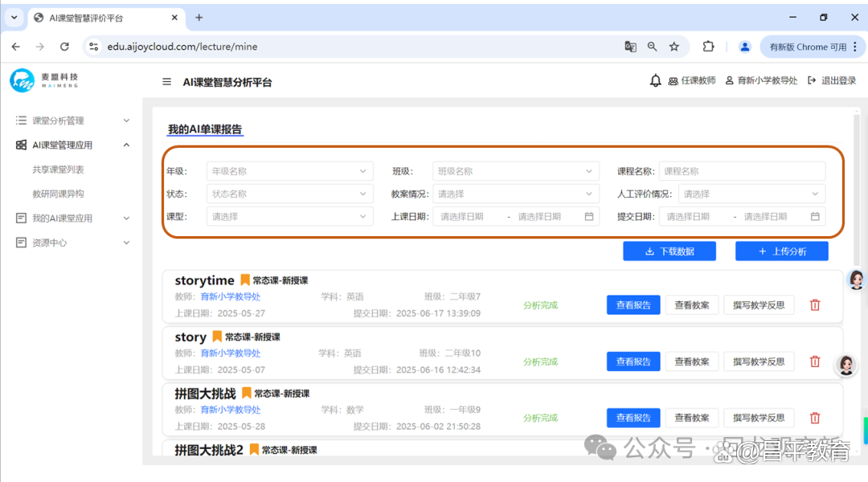The height and width of the screenshot is (482, 868).
Task: Click the 课程名称 course name field
Action: click(x=741, y=171)
